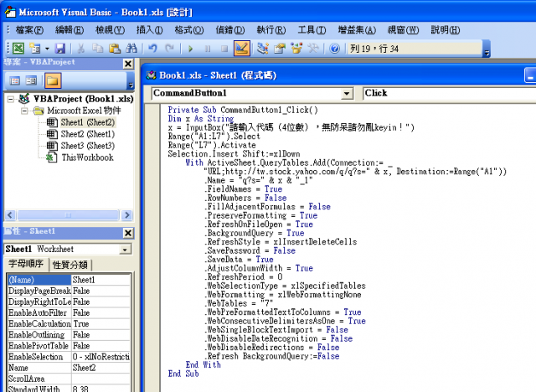Click the Help question mark icon
The image size is (536, 392).
tap(335, 49)
